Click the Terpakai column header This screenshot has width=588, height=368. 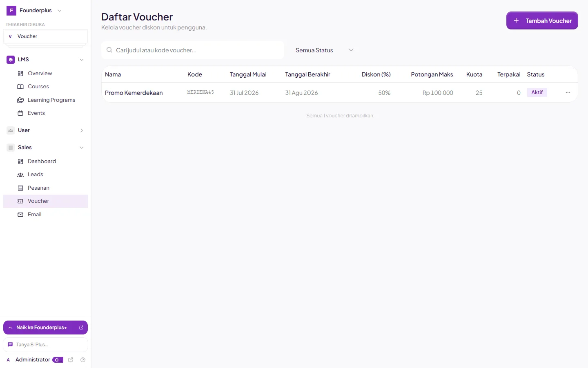click(x=509, y=74)
